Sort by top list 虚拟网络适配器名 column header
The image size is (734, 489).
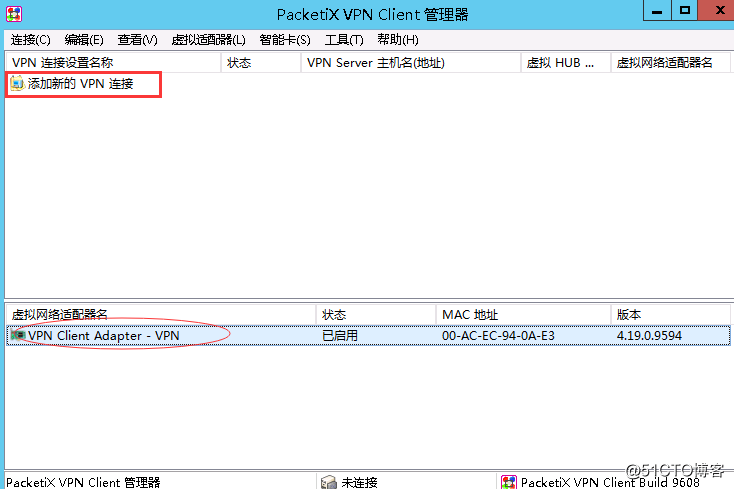pyautogui.click(x=671, y=63)
